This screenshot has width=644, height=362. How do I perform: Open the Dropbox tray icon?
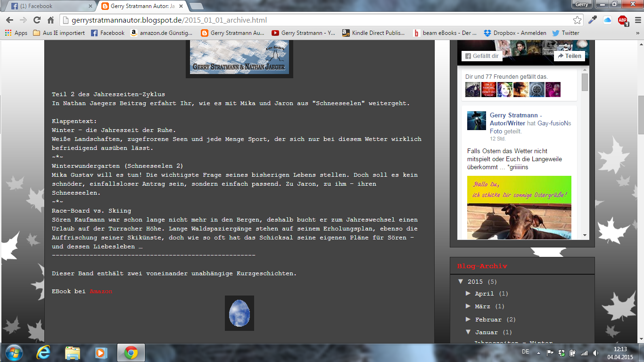coord(561,353)
